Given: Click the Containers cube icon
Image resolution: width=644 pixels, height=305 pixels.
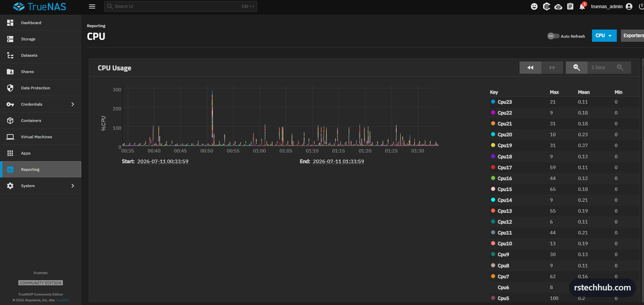Looking at the screenshot, I should click(10, 121).
